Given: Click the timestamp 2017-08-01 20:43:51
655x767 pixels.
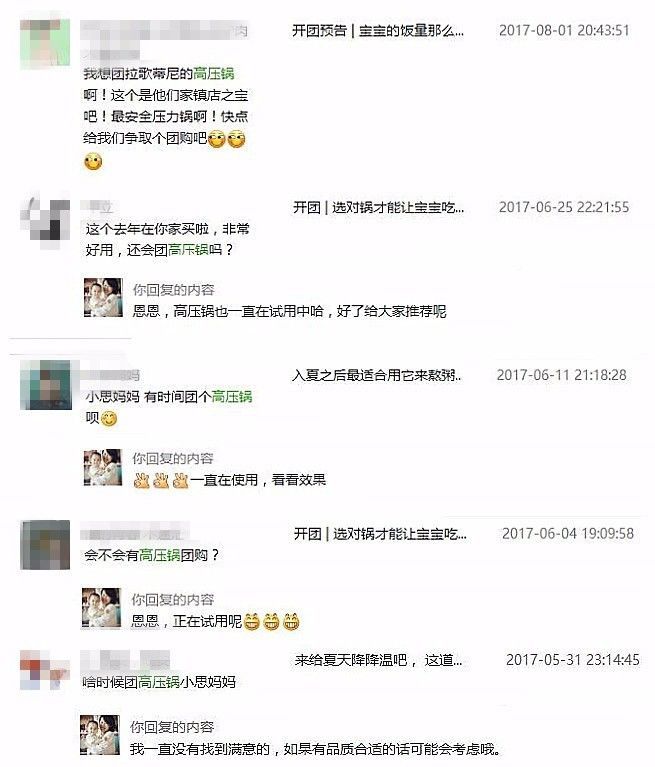Looking at the screenshot, I should (x=564, y=30).
